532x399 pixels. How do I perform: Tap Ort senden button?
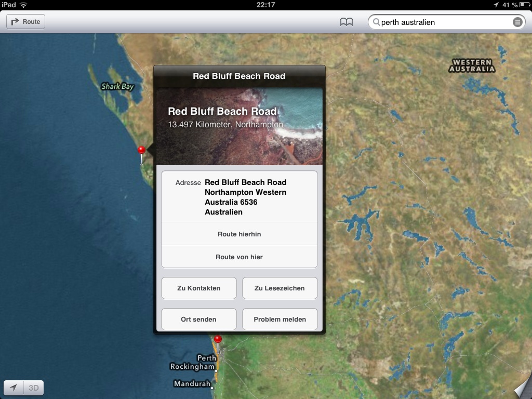[199, 320]
